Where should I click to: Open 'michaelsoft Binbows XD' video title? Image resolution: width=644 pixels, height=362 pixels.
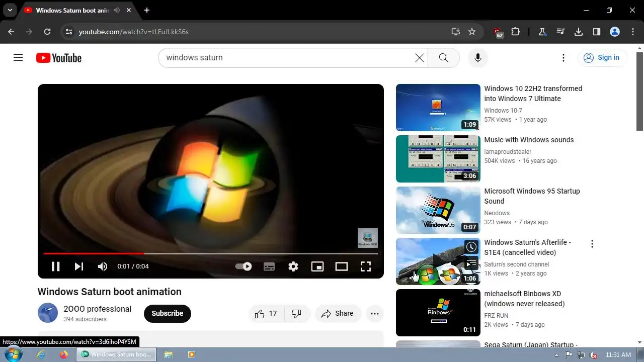[x=524, y=299]
